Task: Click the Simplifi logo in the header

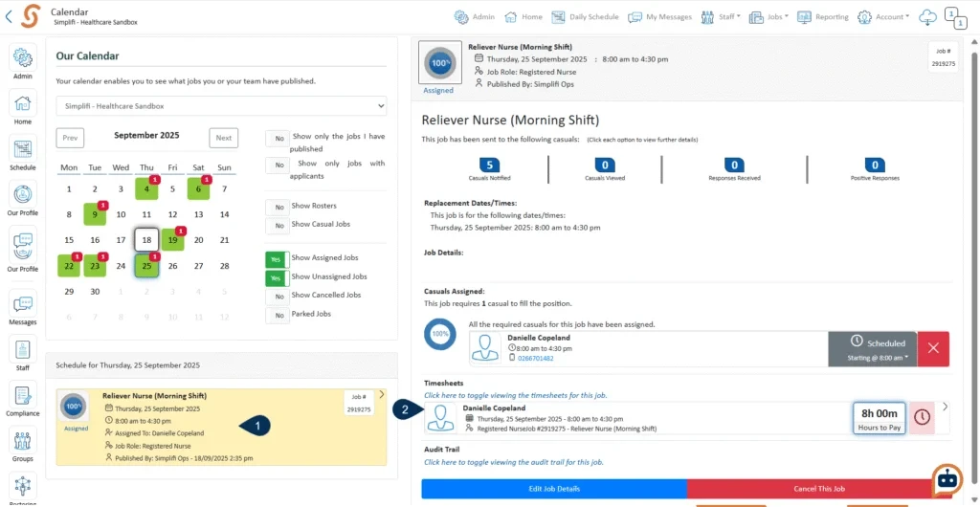Action: pos(30,16)
